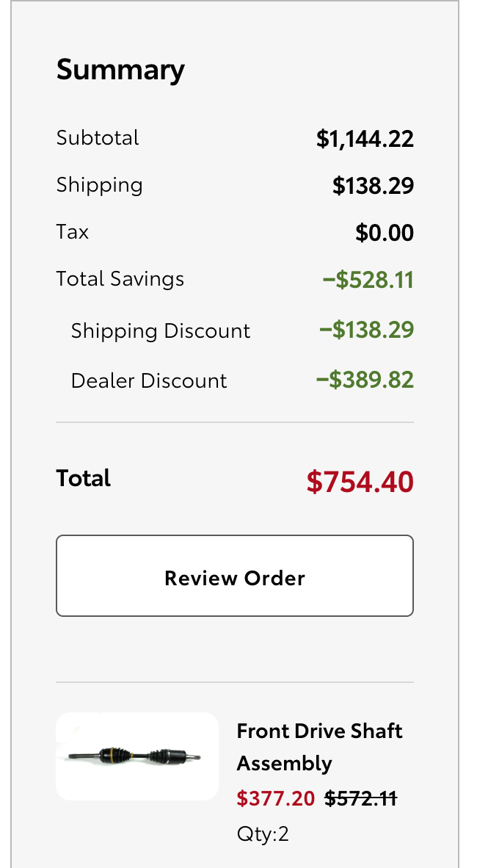Open the Front Drive Shaft Assembly product title
Screen dimensions: 477x868
pyautogui.click(x=319, y=747)
